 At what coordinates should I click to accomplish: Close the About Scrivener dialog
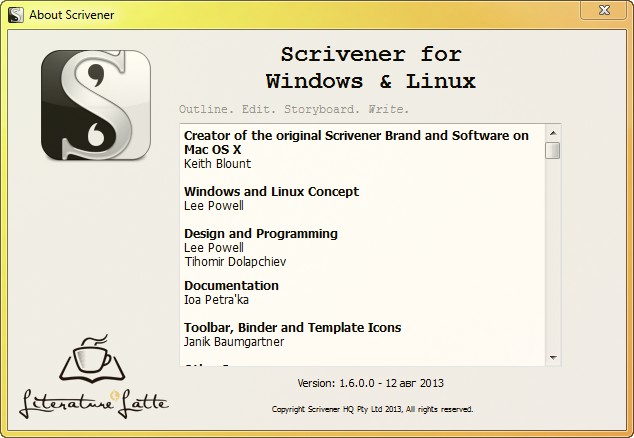tap(604, 10)
